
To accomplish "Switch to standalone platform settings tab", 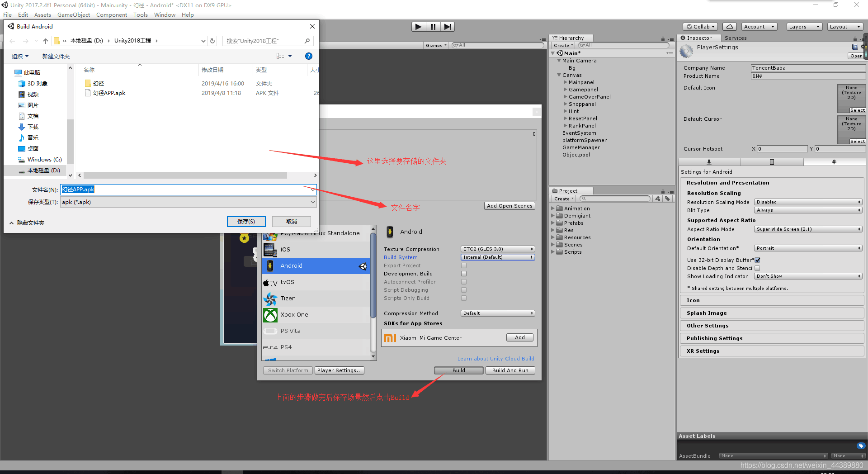I will (709, 162).
